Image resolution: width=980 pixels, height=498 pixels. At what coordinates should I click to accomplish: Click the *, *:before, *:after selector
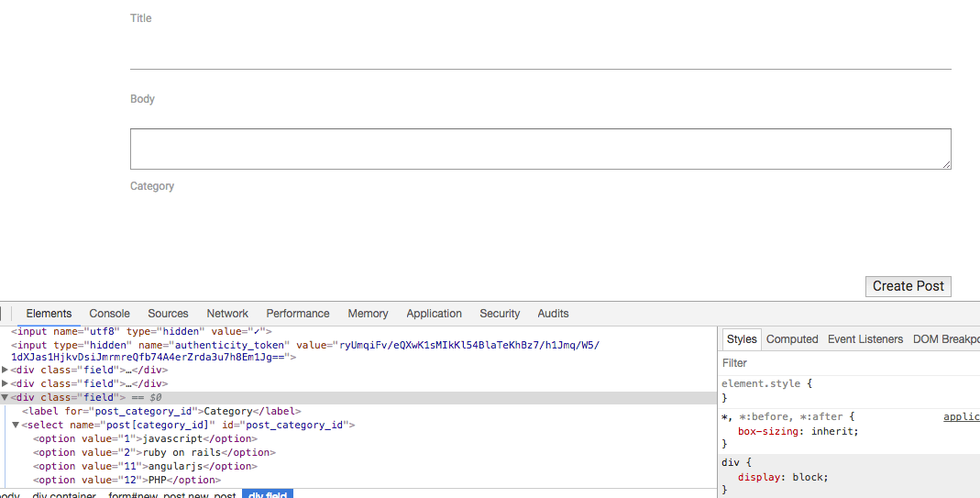click(x=781, y=416)
